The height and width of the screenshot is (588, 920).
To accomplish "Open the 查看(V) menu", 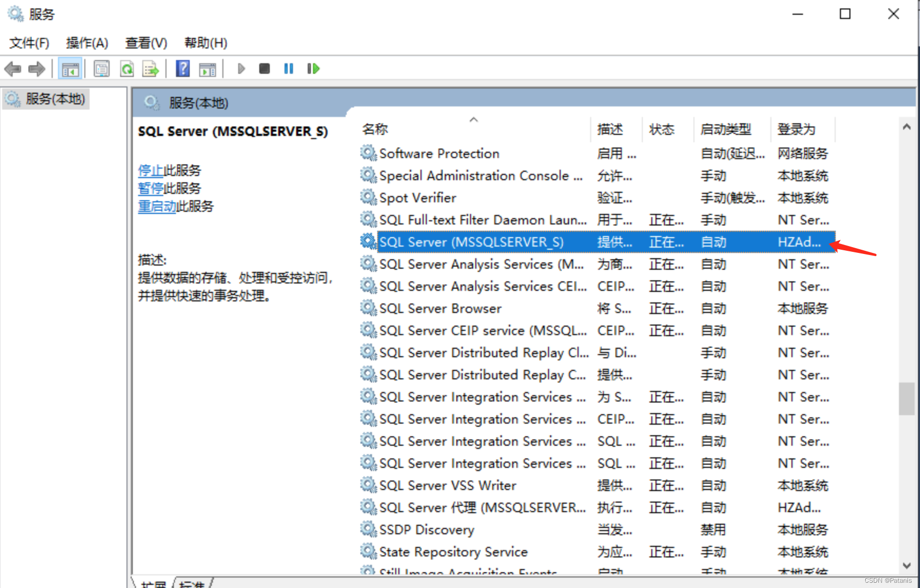I will (146, 43).
